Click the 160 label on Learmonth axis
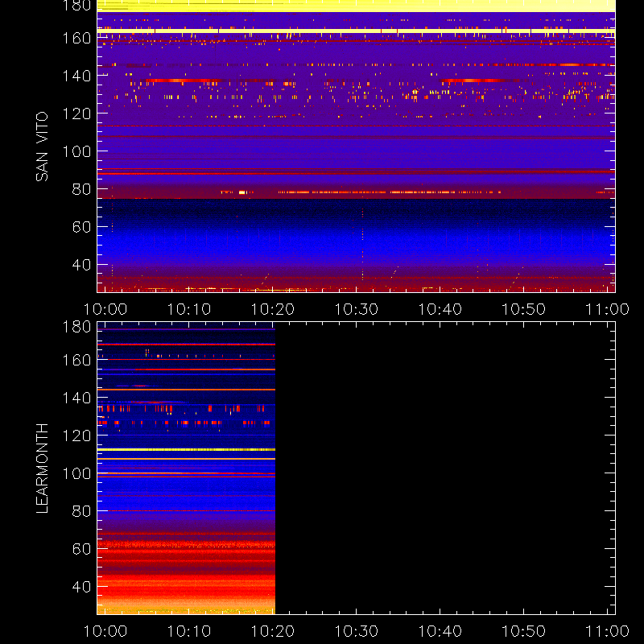The height and width of the screenshot is (644, 644). tap(76, 360)
